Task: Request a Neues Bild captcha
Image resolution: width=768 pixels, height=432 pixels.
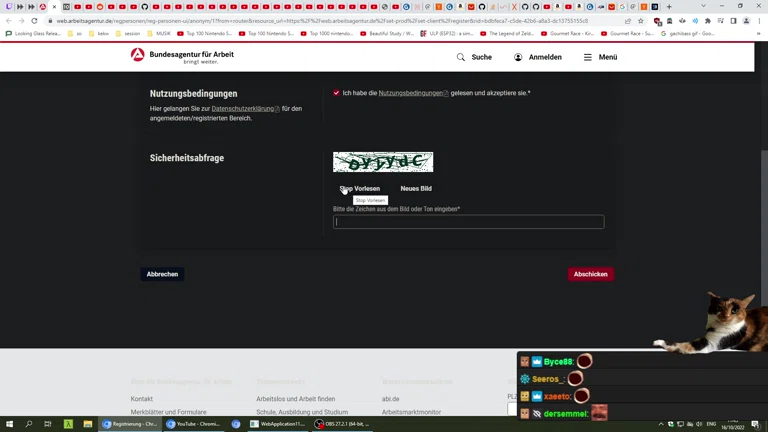Action: click(416, 189)
